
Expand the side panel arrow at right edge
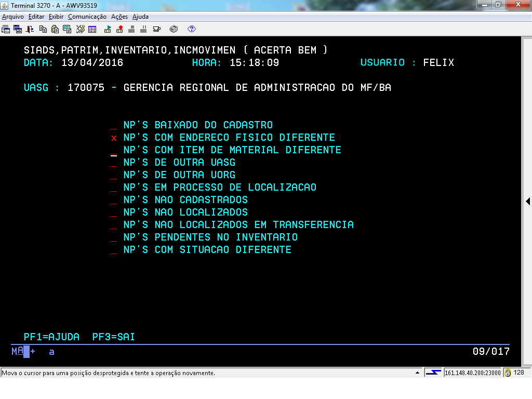(528, 201)
